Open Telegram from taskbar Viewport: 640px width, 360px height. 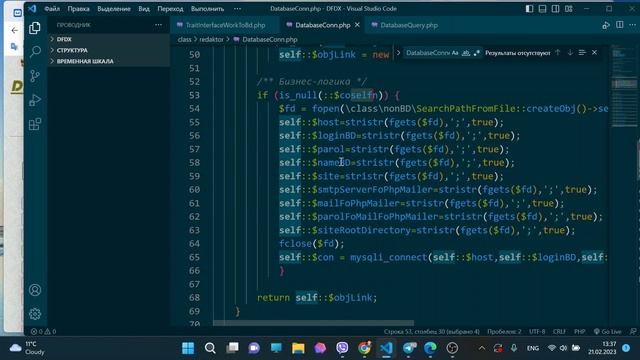[409, 348]
